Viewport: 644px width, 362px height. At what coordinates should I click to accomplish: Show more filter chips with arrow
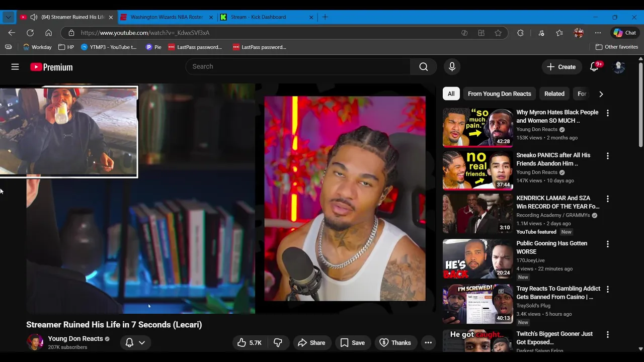[601, 94]
